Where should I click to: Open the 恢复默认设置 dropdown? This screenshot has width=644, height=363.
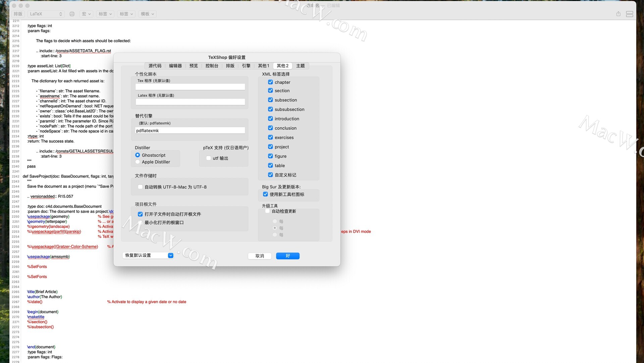click(x=148, y=255)
